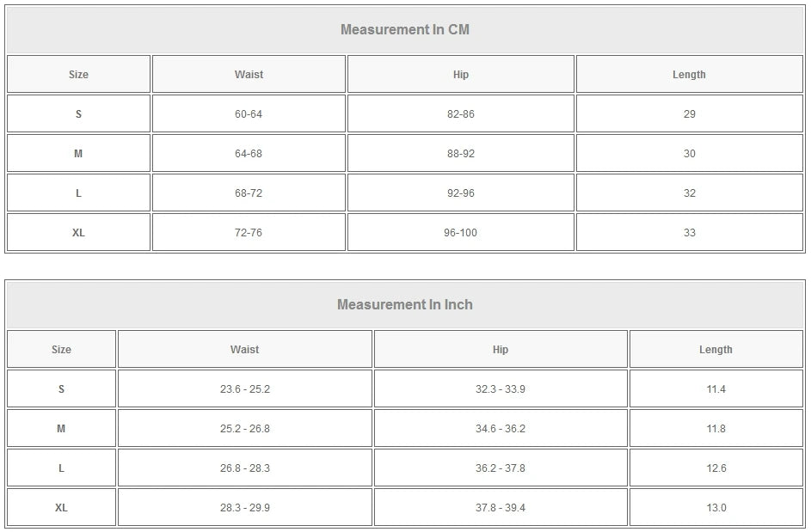
Task: Select the 96-100 hip cell
Action: click(x=461, y=233)
